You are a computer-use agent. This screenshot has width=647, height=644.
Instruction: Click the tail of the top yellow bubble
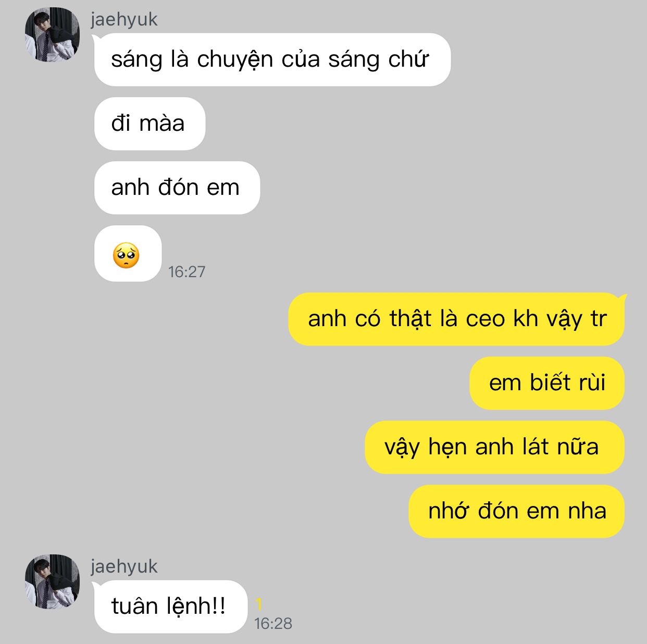click(623, 298)
